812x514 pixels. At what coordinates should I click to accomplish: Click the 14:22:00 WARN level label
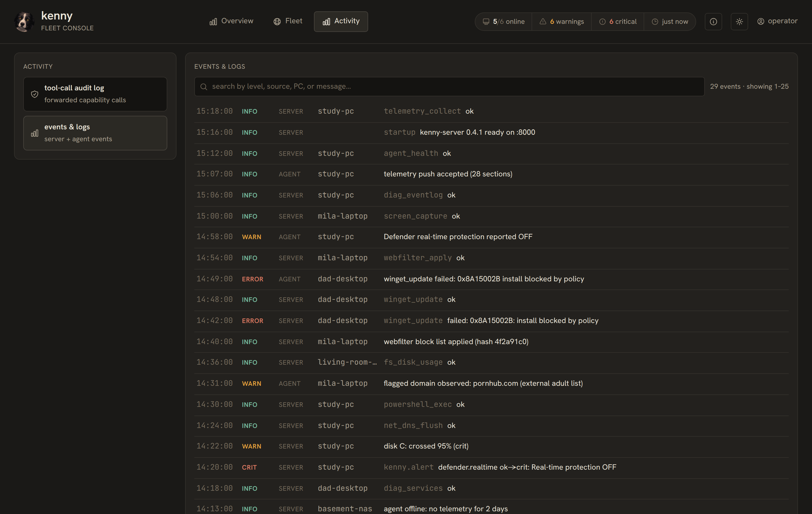251,446
